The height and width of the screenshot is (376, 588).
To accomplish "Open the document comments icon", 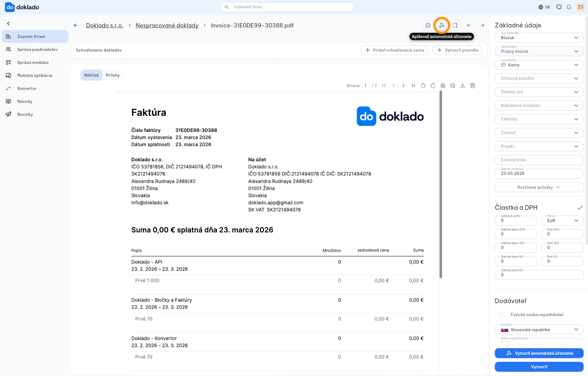I will click(x=428, y=25).
